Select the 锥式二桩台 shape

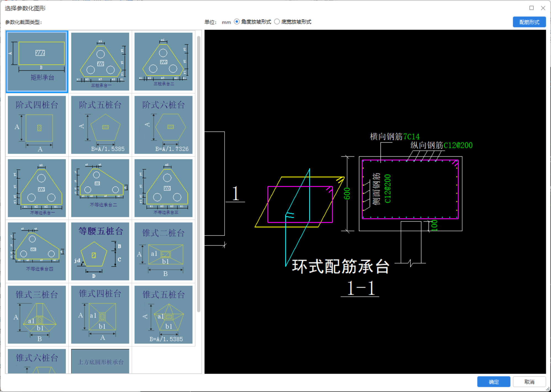(x=163, y=251)
